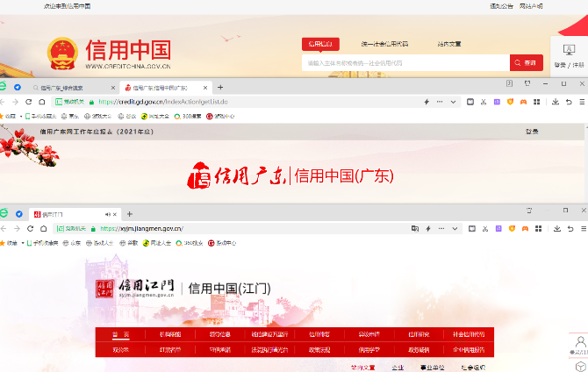588x372 pixels.
Task: Open the hamburger menu in Guangdong window
Action: [582, 102]
